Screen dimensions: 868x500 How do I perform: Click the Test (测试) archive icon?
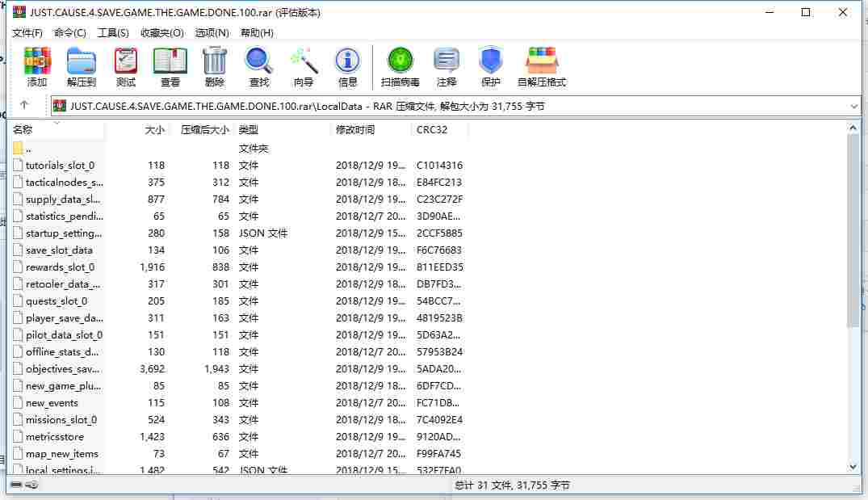coord(126,61)
